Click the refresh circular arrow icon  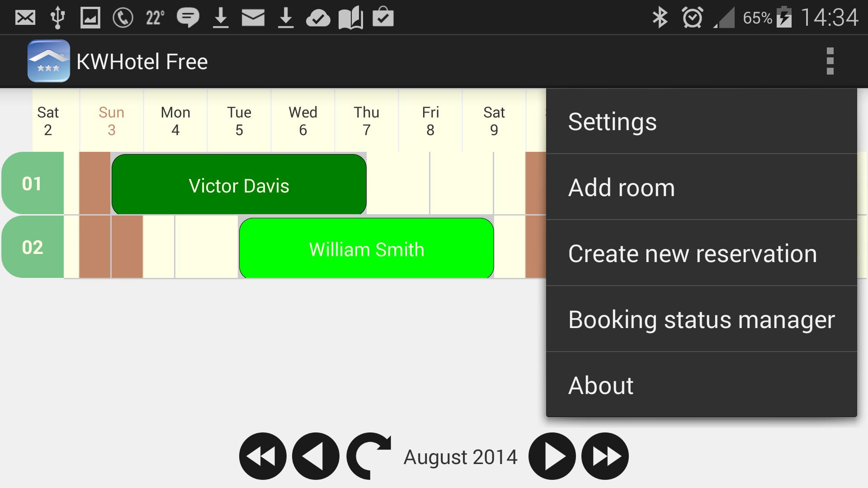coord(369,456)
